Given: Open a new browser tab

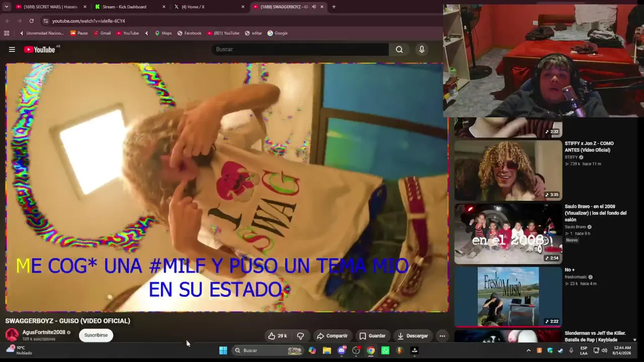Looking at the screenshot, I should [x=334, y=7].
